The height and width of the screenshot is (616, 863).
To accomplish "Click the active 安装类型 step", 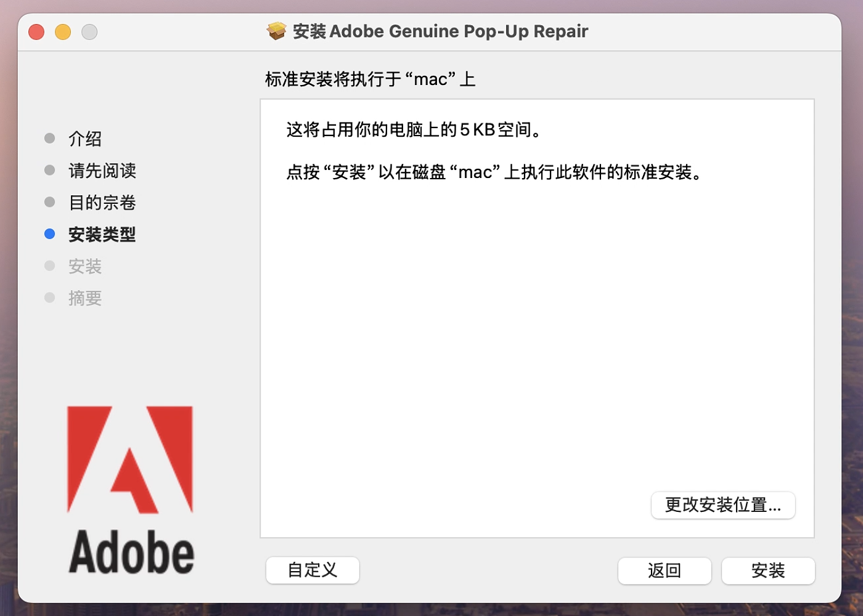I will point(102,235).
